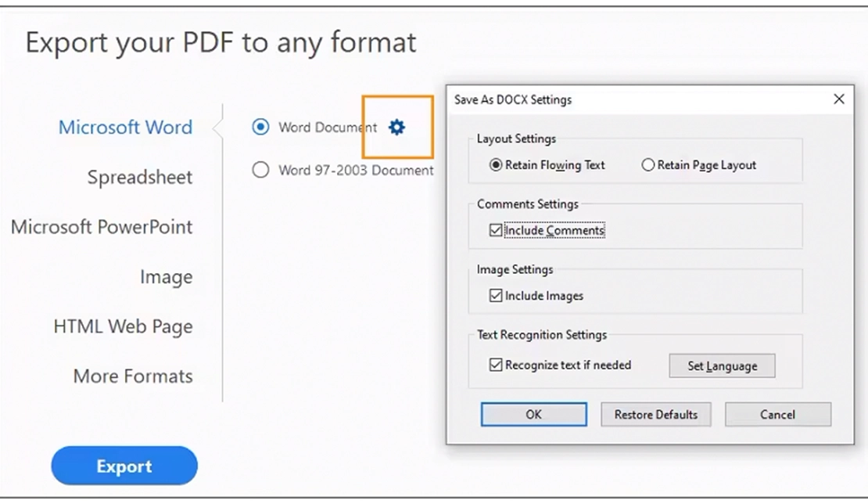The image size is (868, 504).
Task: Open the Set Language dialog
Action: coord(721,365)
